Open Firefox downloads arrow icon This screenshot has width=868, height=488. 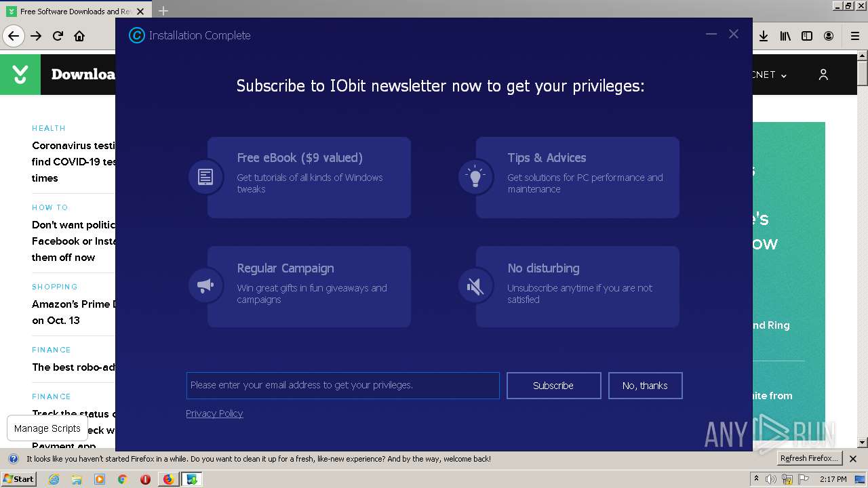(764, 36)
